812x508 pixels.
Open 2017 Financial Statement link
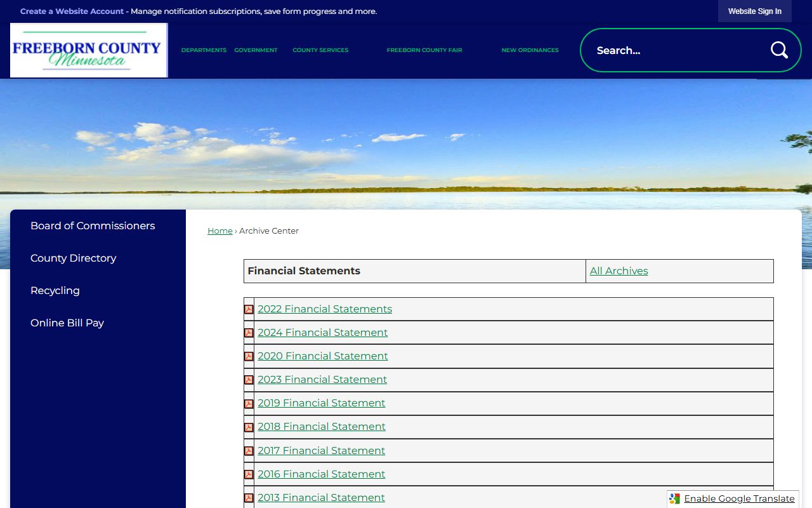[321, 450]
